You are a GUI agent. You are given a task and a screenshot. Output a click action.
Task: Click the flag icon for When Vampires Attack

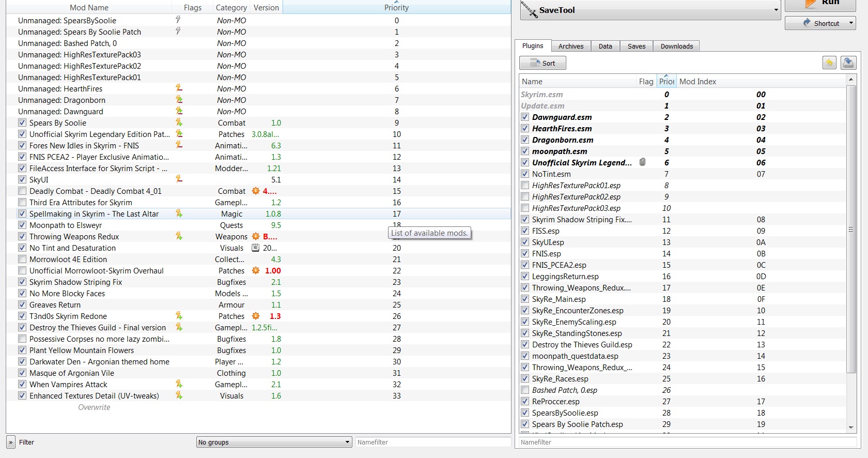tap(179, 384)
